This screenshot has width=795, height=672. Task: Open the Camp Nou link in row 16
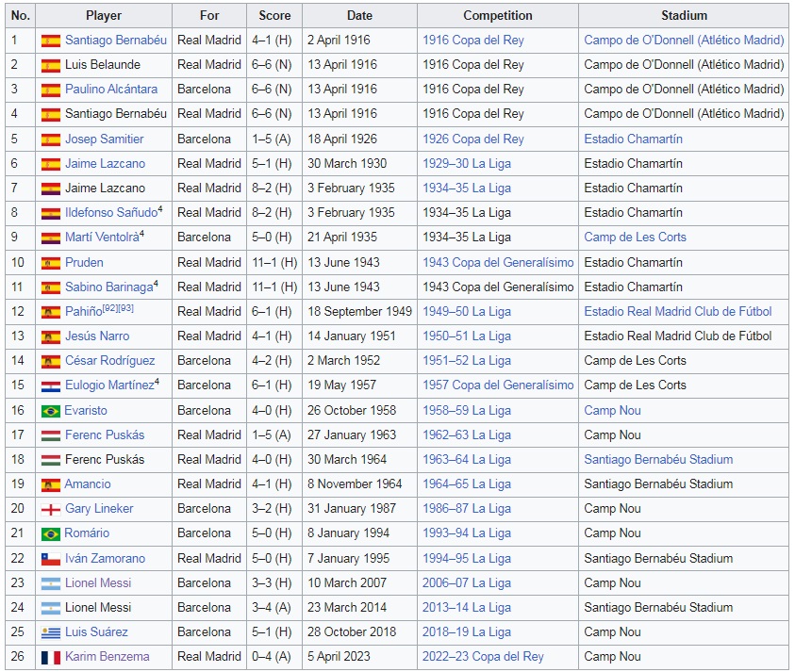click(612, 411)
